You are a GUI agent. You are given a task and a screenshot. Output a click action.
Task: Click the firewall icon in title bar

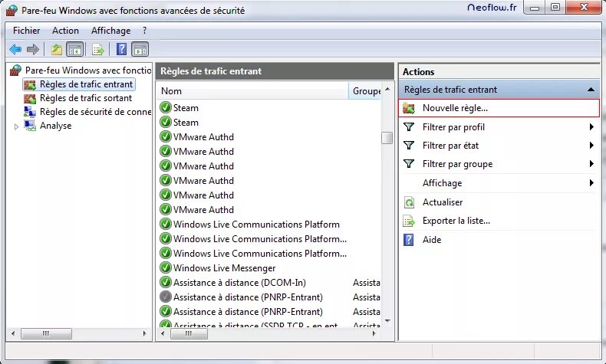click(12, 11)
